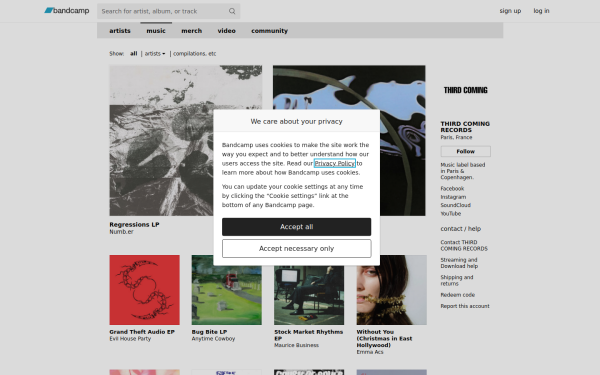Open the label's Instagram link
Viewport: 600px width, 375px height.
(453, 197)
